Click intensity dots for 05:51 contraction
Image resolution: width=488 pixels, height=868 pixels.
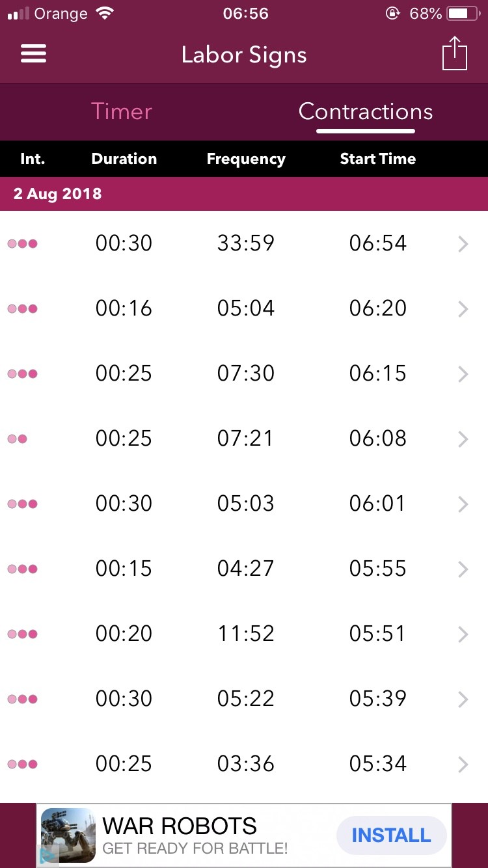(23, 634)
